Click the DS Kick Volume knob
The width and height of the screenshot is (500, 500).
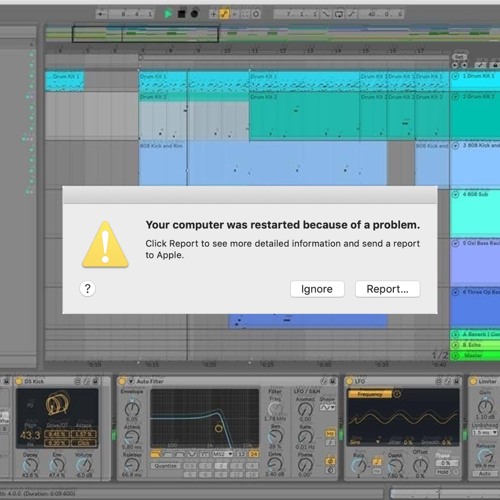83,465
